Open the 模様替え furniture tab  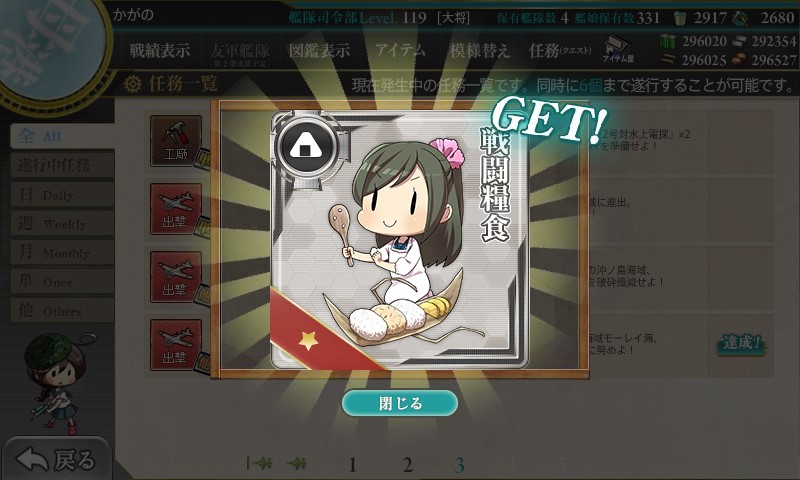[479, 50]
